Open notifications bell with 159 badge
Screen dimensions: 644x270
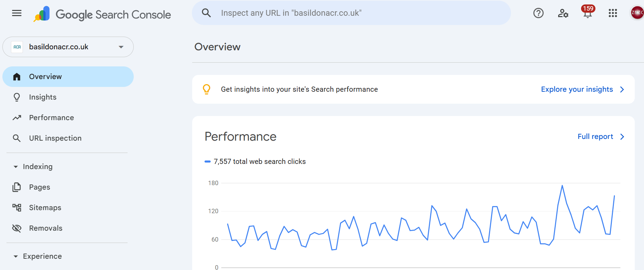[x=588, y=13]
